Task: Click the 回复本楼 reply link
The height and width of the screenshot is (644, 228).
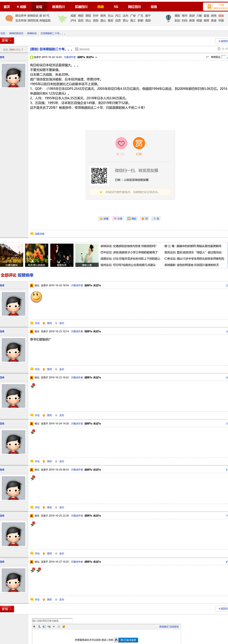Action: tap(39, 234)
